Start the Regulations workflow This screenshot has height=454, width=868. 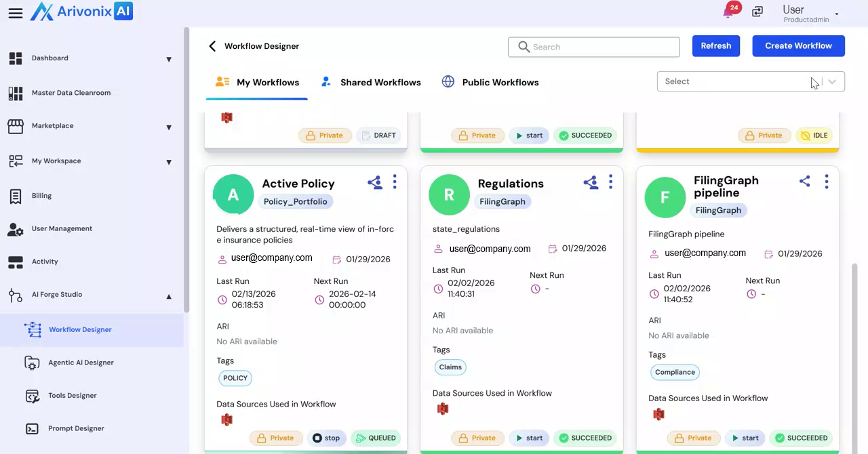pyautogui.click(x=528, y=438)
